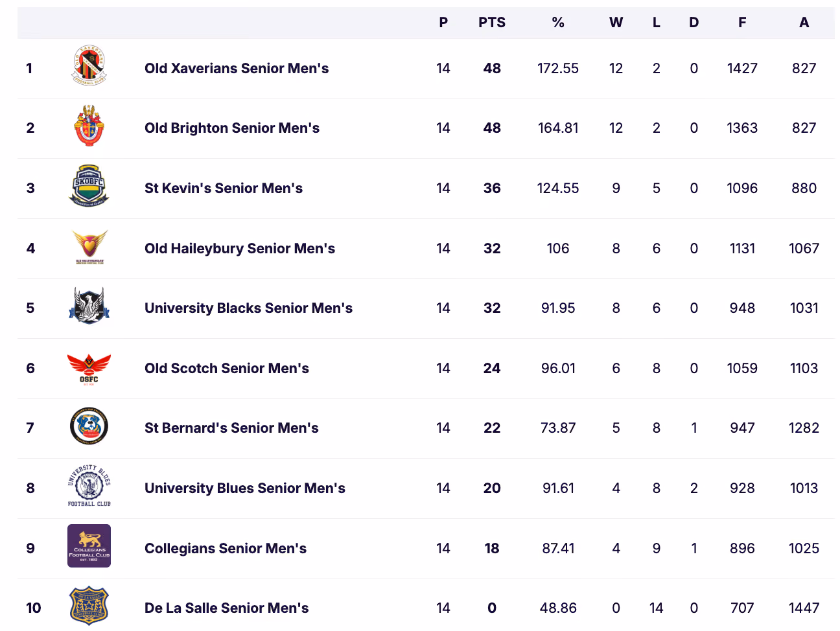
Task: Open the St Kevin's SKOBFC shield logo
Action: [89, 186]
